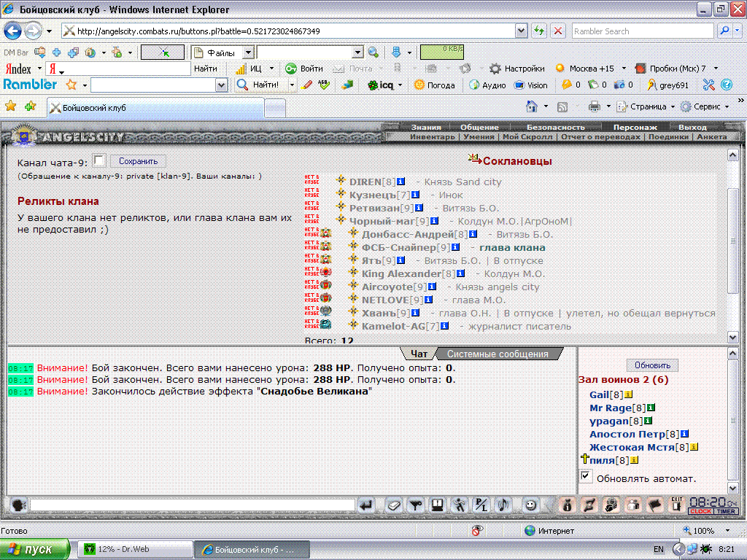Click the 'Обновить' button
This screenshot has width=747, height=560.
tap(652, 365)
